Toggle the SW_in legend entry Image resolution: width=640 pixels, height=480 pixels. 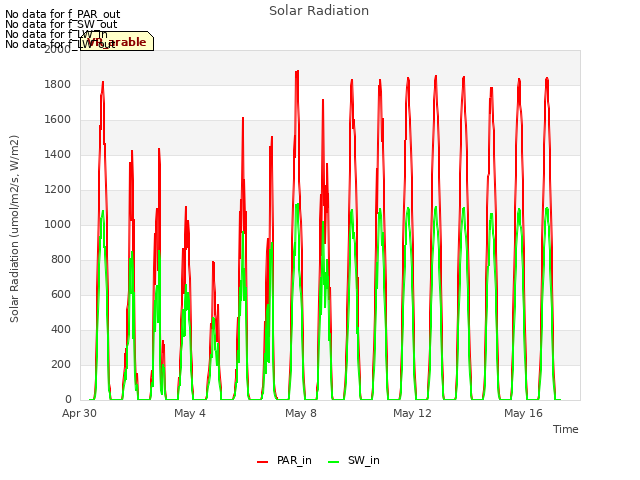(x=354, y=460)
